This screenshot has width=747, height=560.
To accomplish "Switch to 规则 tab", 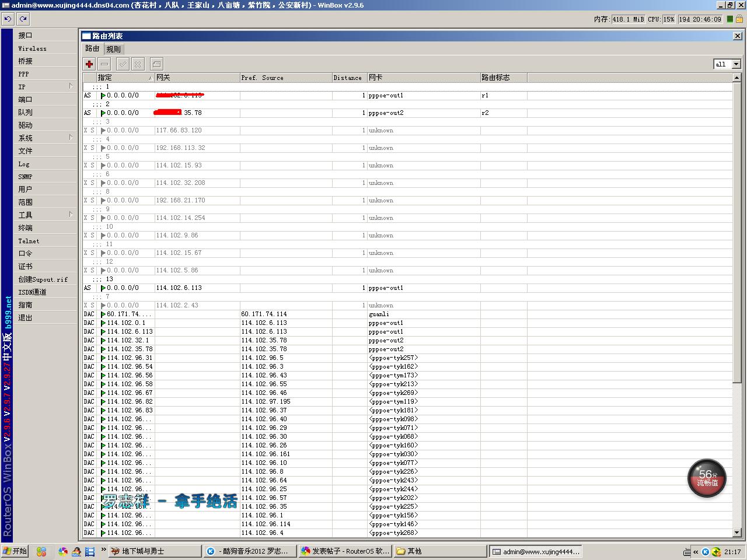I will point(113,49).
